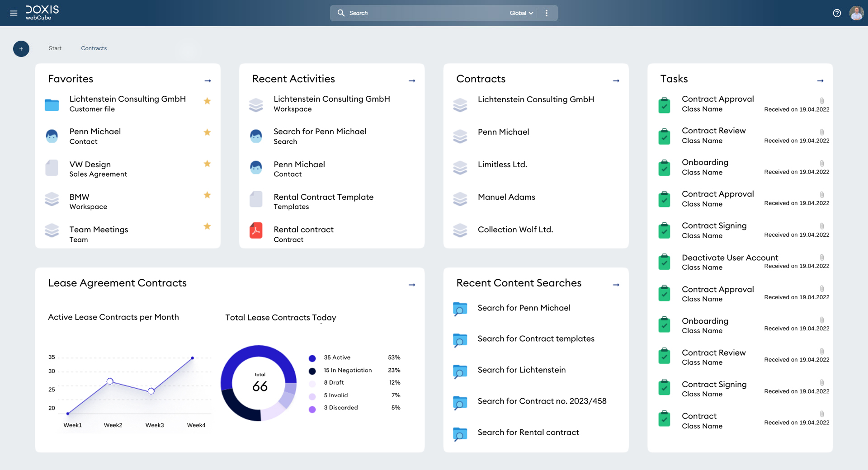868x470 pixels.
Task: Click the help question mark icon
Action: [x=837, y=13]
